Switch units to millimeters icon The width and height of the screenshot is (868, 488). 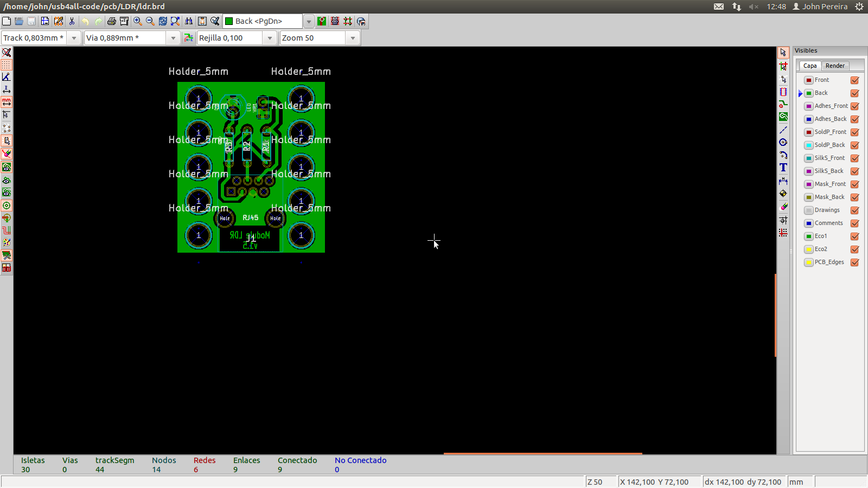(x=7, y=102)
